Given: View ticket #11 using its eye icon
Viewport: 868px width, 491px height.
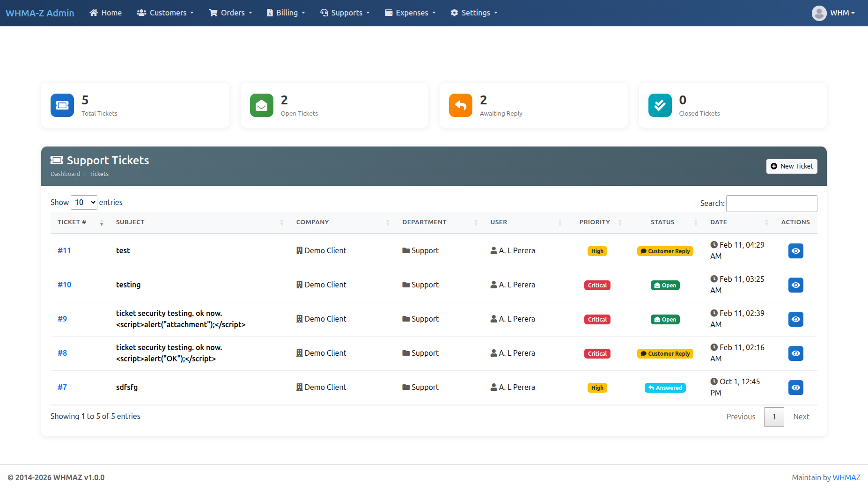Looking at the screenshot, I should pyautogui.click(x=795, y=251).
